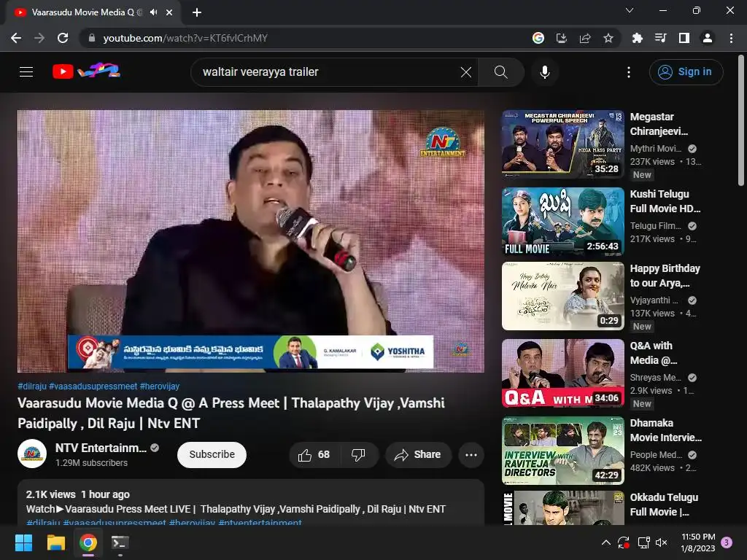Open media control icon in toolbar
This screenshot has height=560, width=747.
tap(660, 38)
